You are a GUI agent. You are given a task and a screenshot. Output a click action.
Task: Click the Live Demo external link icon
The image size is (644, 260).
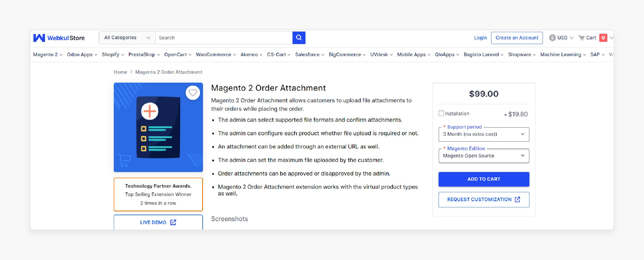coord(173,222)
